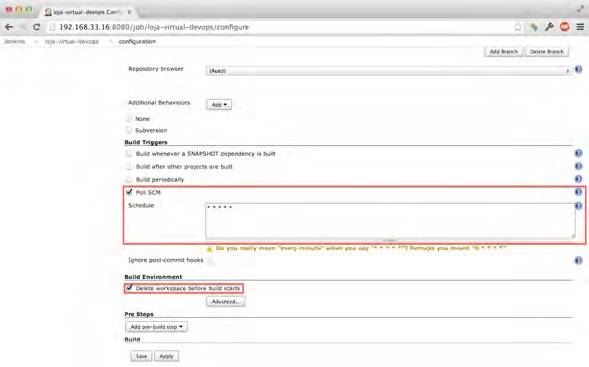Open the Additional Behaviours Add dropdown
Viewport: 589px width, 367px height.
[x=219, y=104]
